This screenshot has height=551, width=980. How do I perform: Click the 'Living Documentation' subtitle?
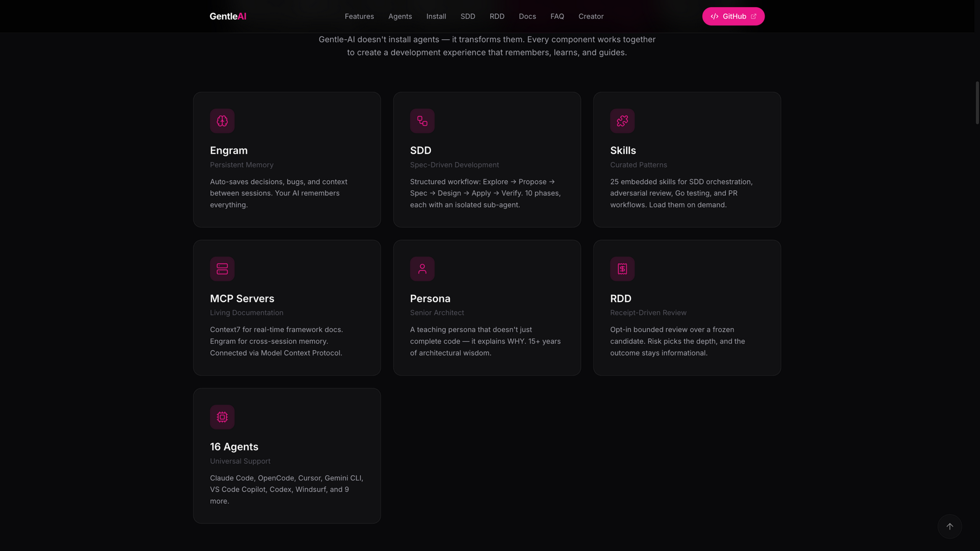(x=247, y=313)
